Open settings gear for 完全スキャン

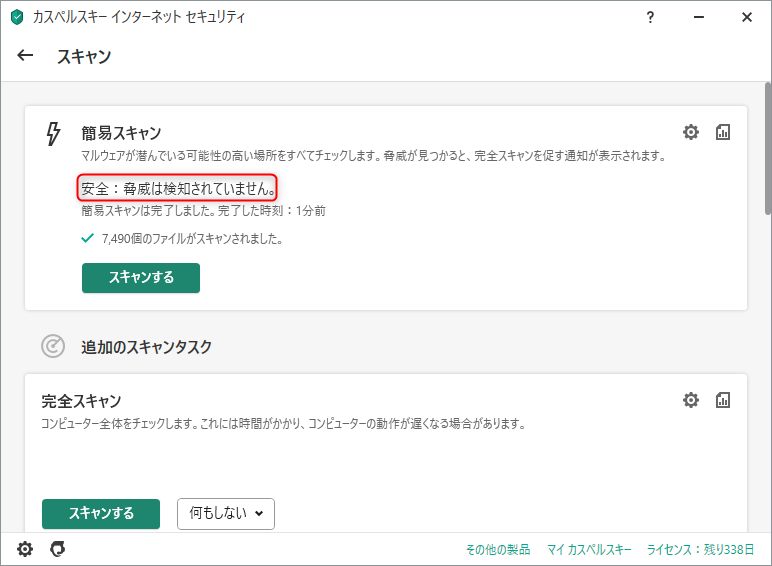pos(691,400)
